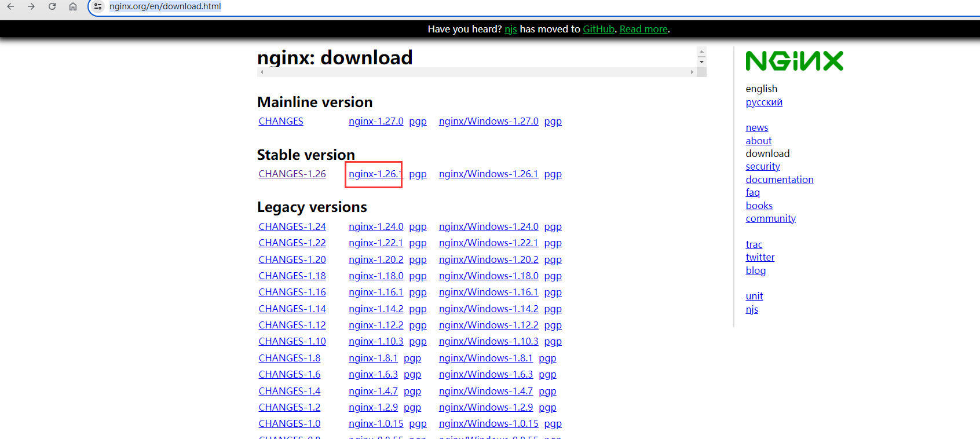Click the NGINX logo
Image resolution: width=980 pixels, height=439 pixels.
[x=794, y=61]
